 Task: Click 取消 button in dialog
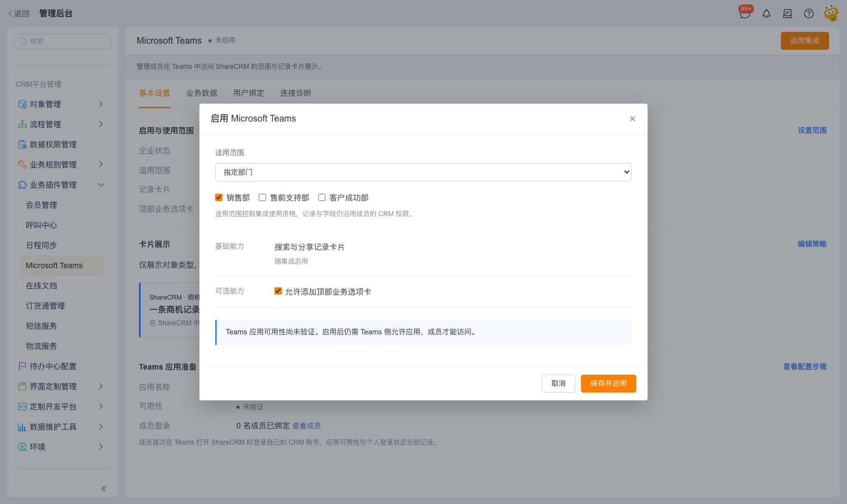pyautogui.click(x=559, y=384)
